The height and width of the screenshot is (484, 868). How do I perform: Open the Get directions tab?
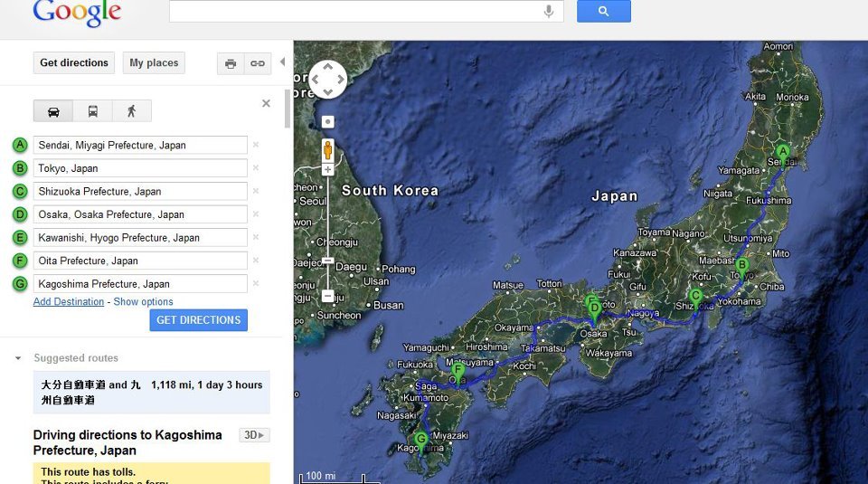[x=73, y=63]
